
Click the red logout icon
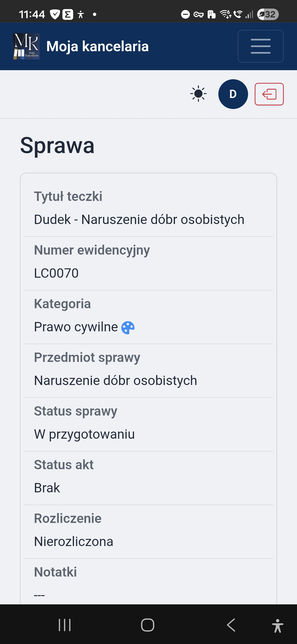coord(269,94)
